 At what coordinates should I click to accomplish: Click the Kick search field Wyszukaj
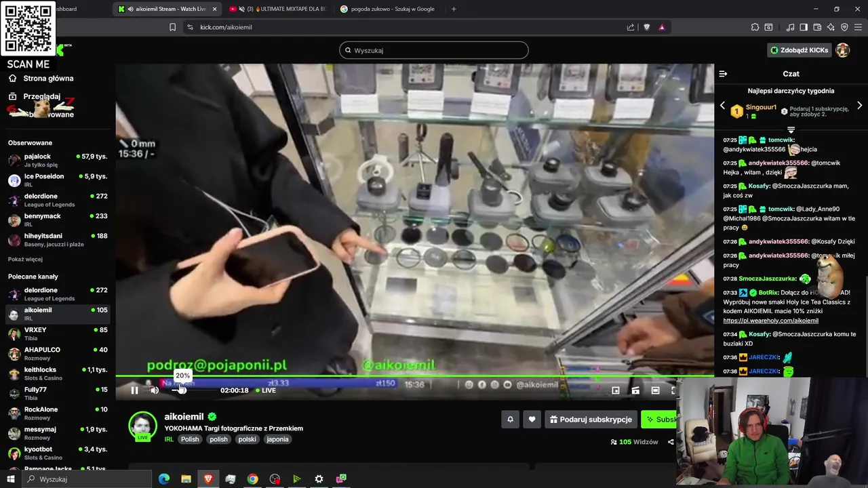pyautogui.click(x=434, y=50)
